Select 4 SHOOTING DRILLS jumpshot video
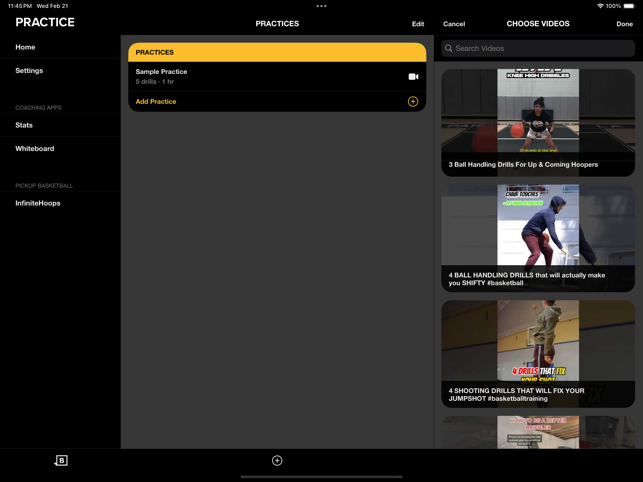Viewport: 643px width, 482px height. [538, 354]
